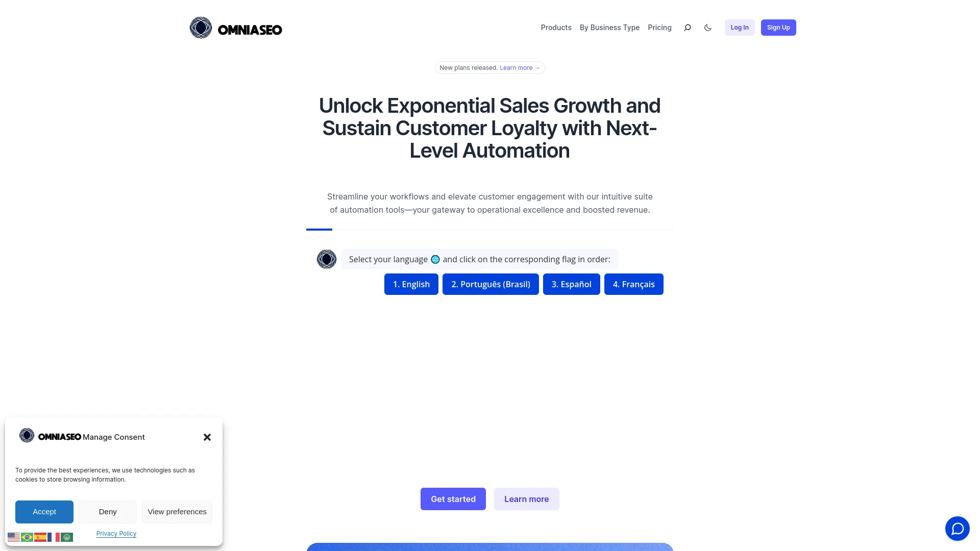The image size is (980, 551).
Task: Expand By Business Type navigation menu
Action: 609,27
